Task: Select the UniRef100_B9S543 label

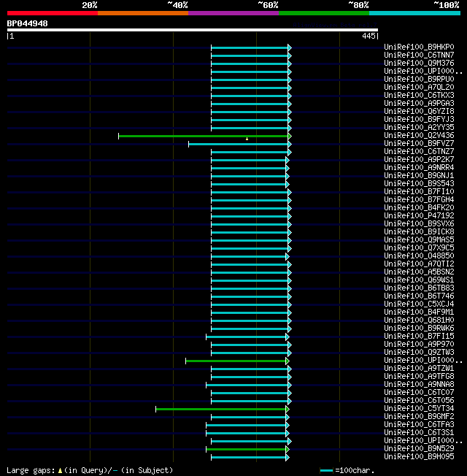Action: (x=419, y=183)
